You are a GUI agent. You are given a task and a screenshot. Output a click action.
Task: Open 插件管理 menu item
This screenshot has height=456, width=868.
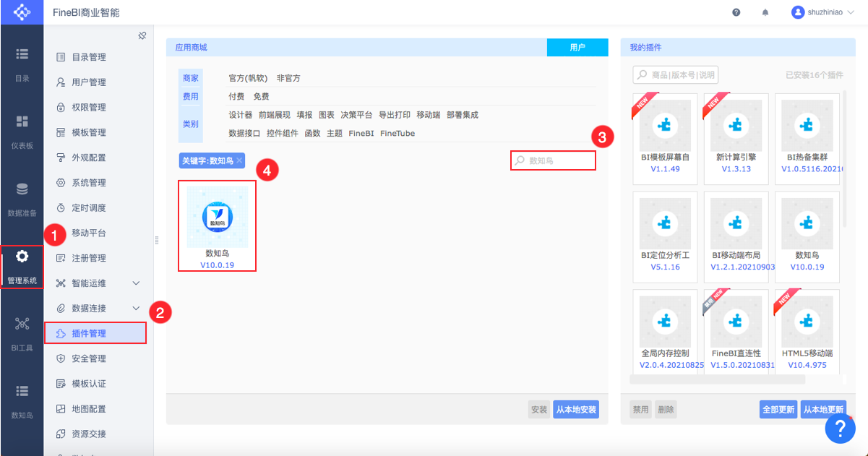[x=95, y=333]
